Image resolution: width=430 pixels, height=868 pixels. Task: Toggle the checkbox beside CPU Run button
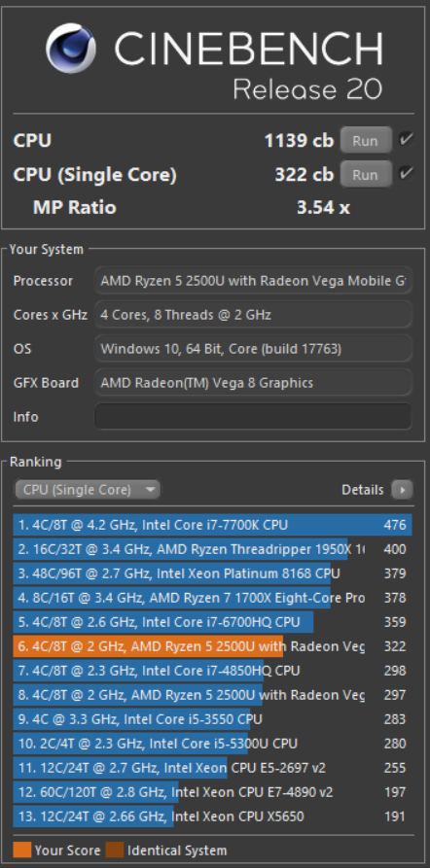(407, 140)
